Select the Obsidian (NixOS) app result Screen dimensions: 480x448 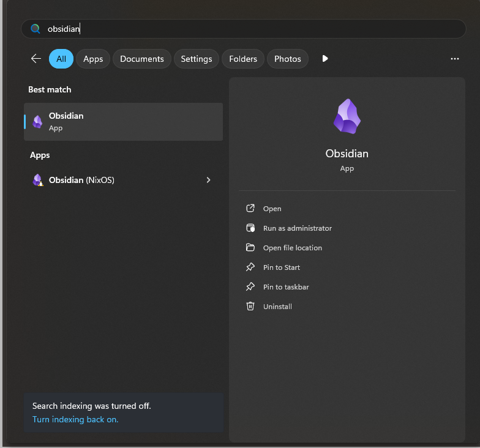pos(124,180)
